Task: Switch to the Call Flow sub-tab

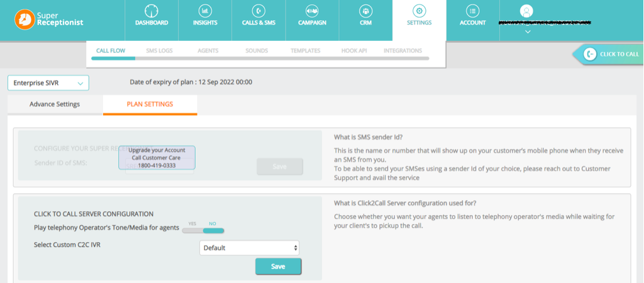Action: tap(111, 51)
